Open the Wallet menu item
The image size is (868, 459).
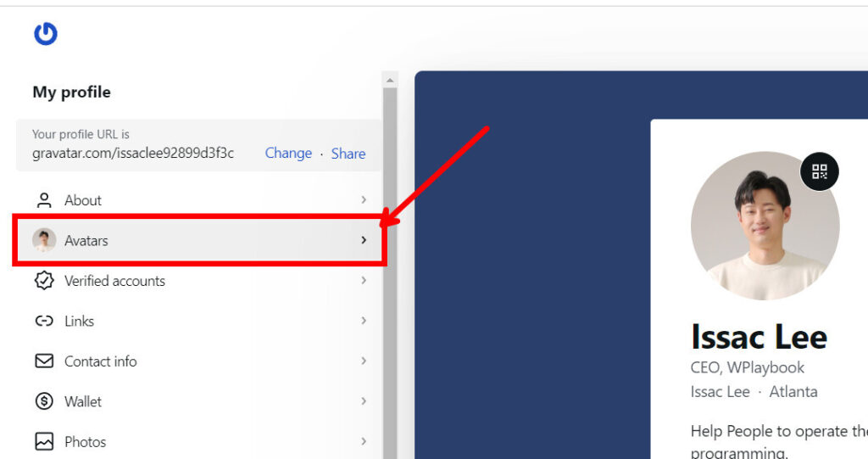(199, 401)
